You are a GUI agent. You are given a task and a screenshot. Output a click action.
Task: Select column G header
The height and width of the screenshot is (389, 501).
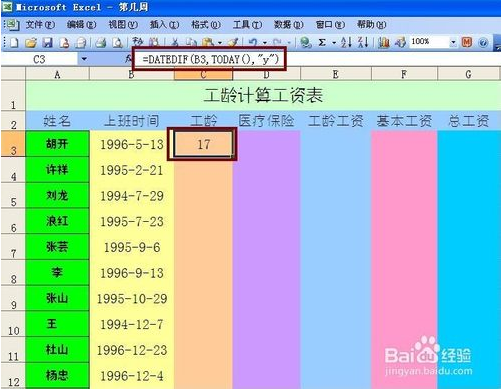pyautogui.click(x=469, y=74)
